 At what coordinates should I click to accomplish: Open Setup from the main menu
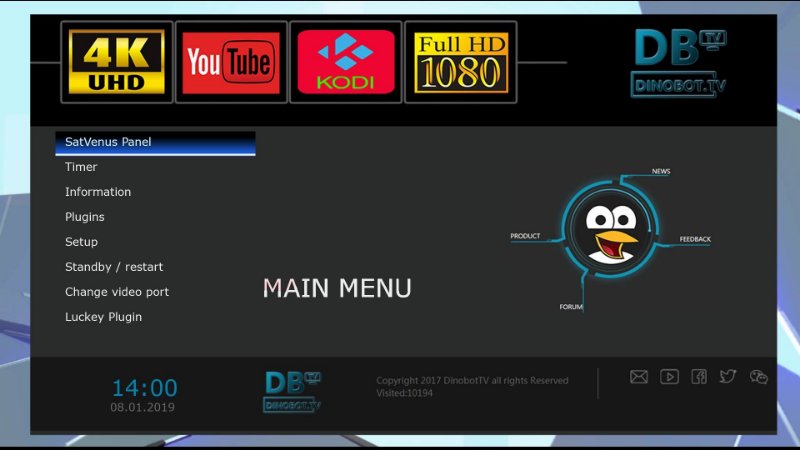click(x=82, y=242)
